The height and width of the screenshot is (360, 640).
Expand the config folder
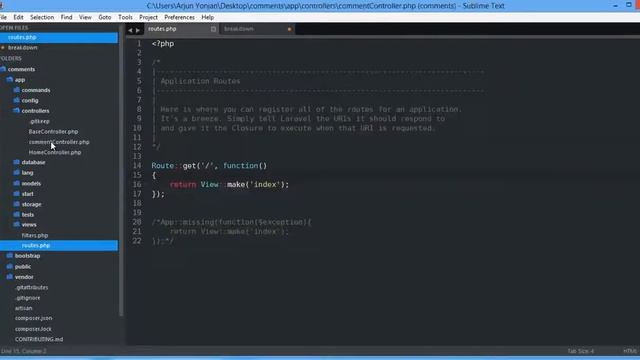(x=29, y=100)
